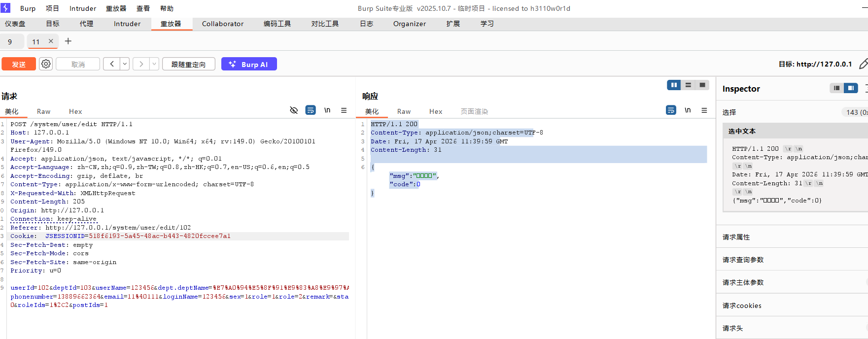Select response 页面渲染 tab
The width and height of the screenshot is (868, 339).
[474, 111]
